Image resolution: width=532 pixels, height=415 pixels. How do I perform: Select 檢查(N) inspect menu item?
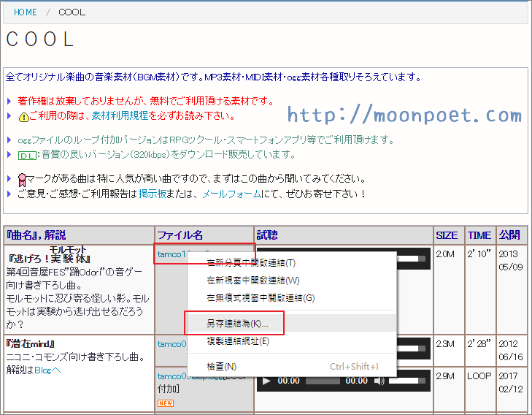pos(222,366)
